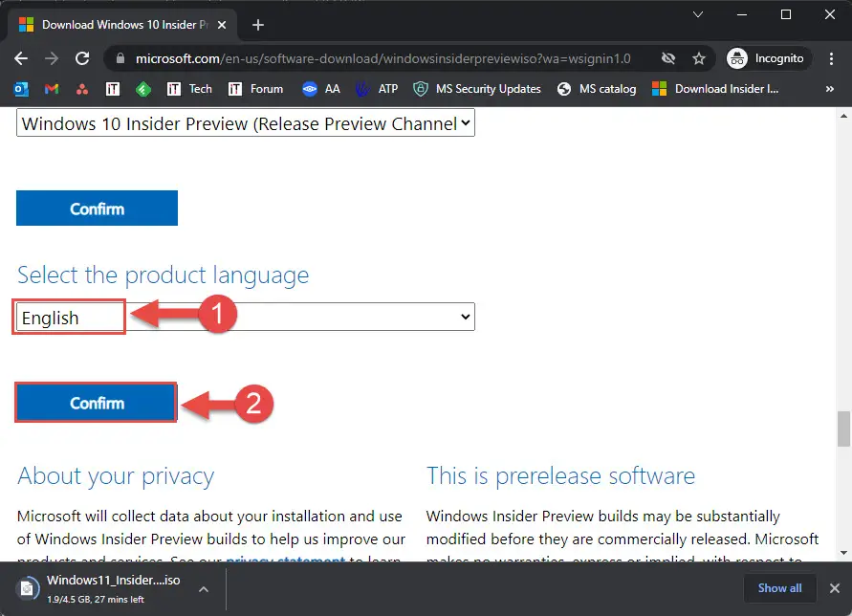
Task: Click the 'This is prerelease software' heading
Action: click(x=560, y=475)
